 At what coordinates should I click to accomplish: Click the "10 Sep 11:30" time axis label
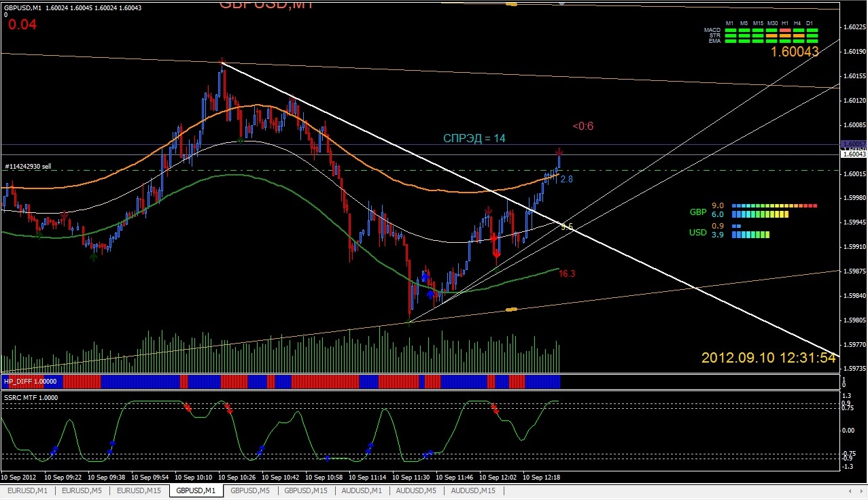tap(413, 478)
